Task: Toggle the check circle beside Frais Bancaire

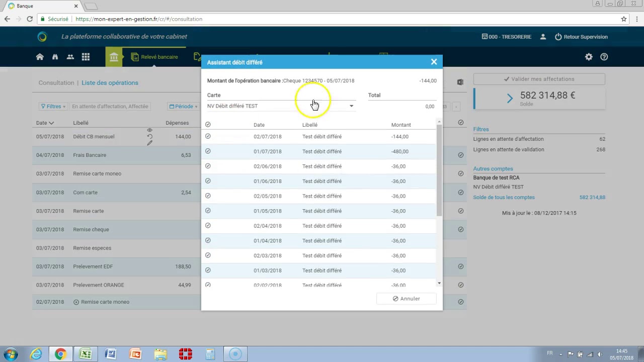Action: 460,155
